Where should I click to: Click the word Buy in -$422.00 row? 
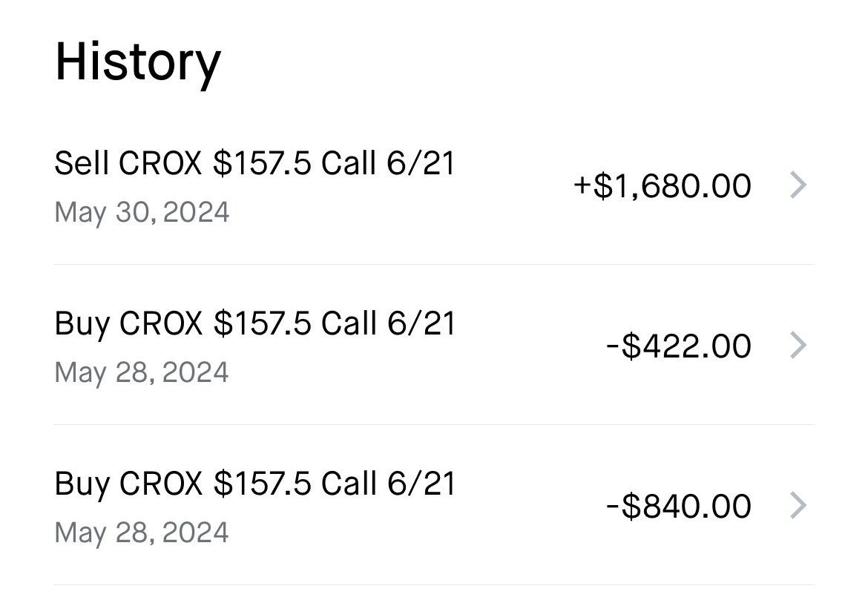point(82,324)
